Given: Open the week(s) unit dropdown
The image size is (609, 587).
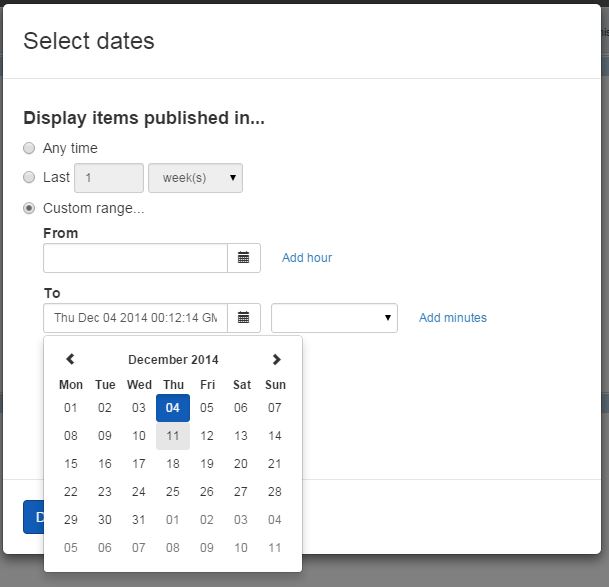Looking at the screenshot, I should [x=195, y=178].
